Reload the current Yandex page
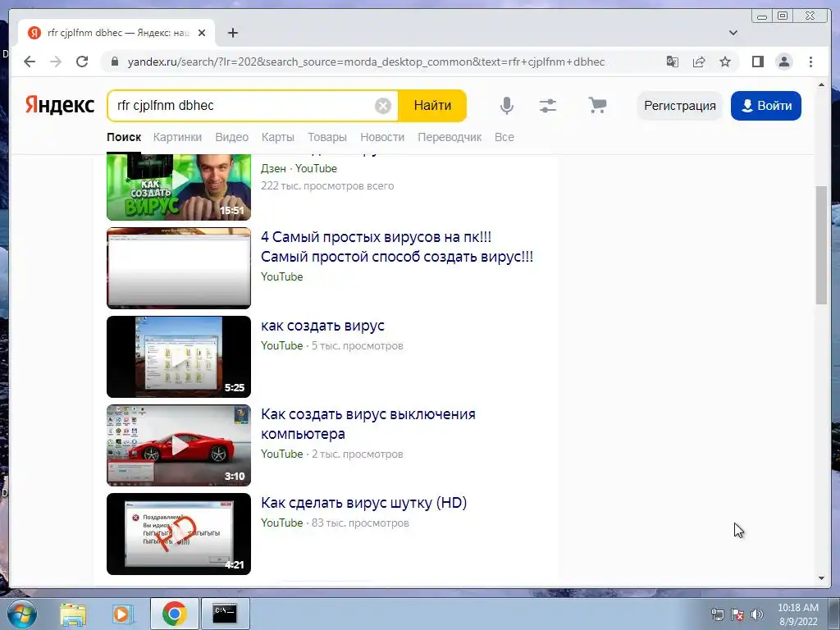The image size is (840, 630). (82, 62)
